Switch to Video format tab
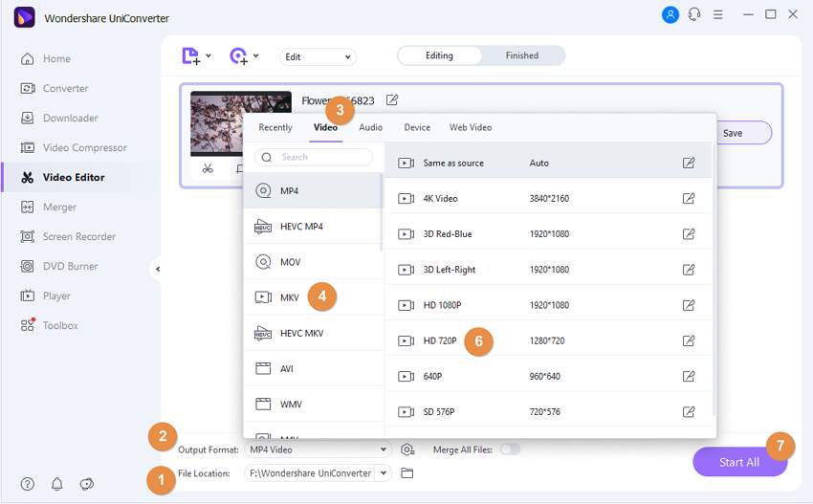Viewport: 813px width, 504px height. [325, 127]
